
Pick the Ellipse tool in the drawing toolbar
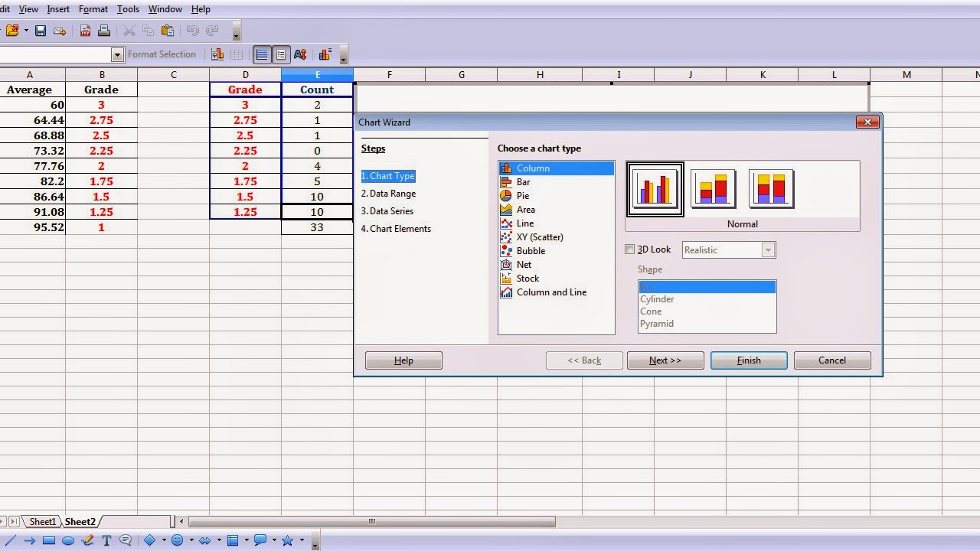[x=68, y=540]
